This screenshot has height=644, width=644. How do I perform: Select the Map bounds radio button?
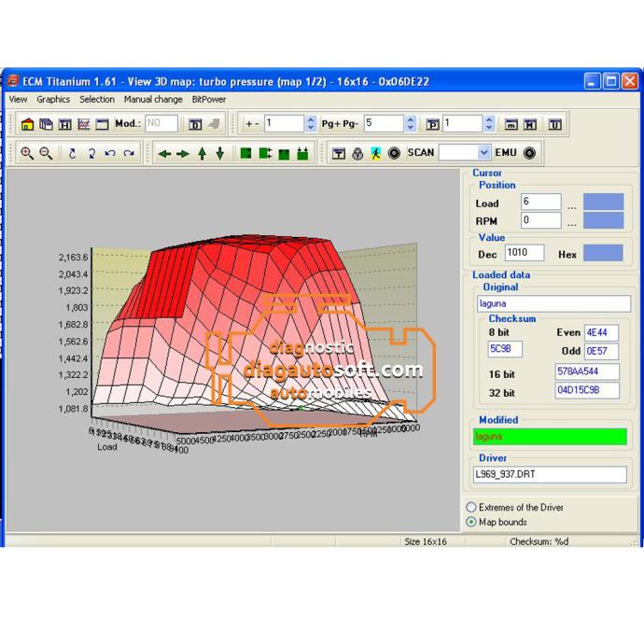(471, 522)
